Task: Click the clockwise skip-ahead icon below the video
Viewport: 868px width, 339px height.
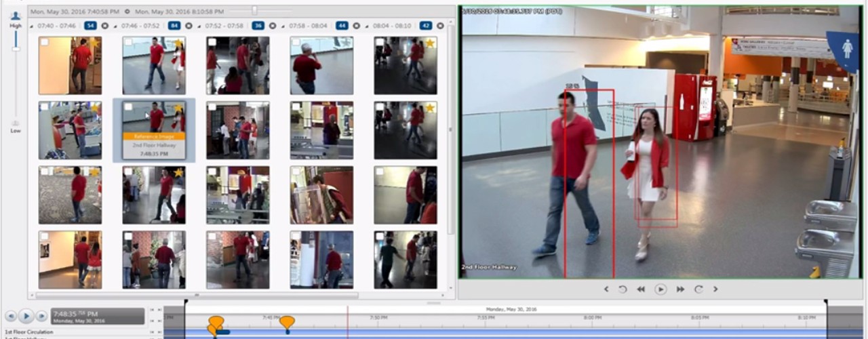Action: tap(698, 290)
